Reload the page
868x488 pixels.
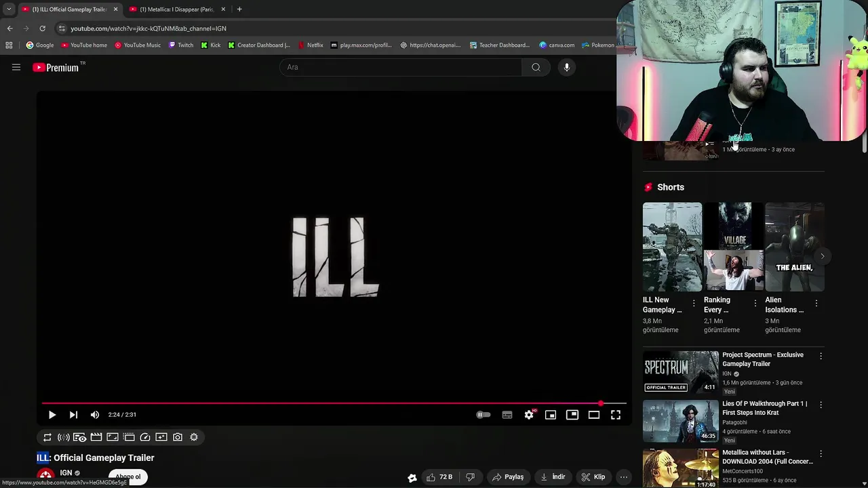click(42, 28)
